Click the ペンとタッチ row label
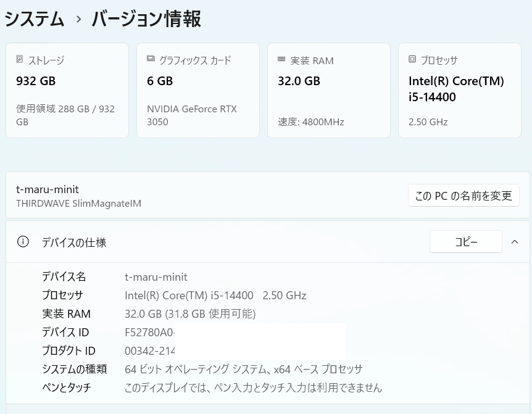Image resolution: width=532 pixels, height=414 pixels. 67,387
